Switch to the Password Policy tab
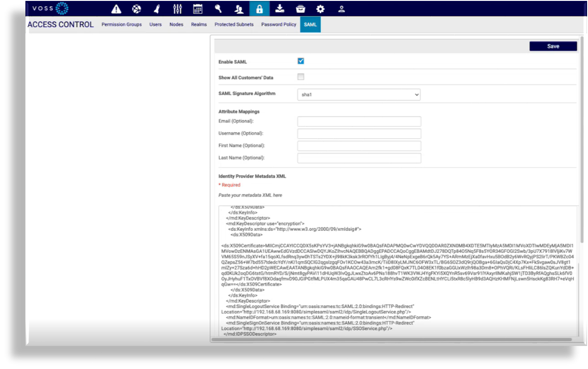Viewport: 588px width, 369px height. pos(278,24)
